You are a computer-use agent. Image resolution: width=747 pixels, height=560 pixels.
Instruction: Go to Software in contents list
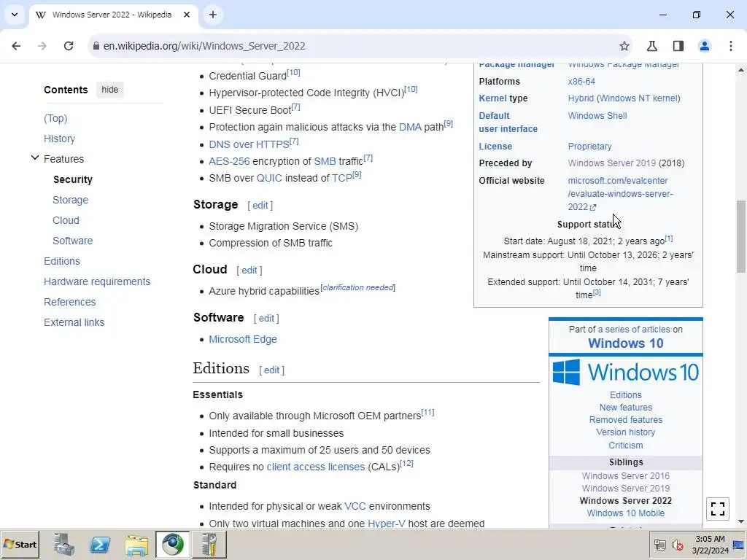click(72, 241)
